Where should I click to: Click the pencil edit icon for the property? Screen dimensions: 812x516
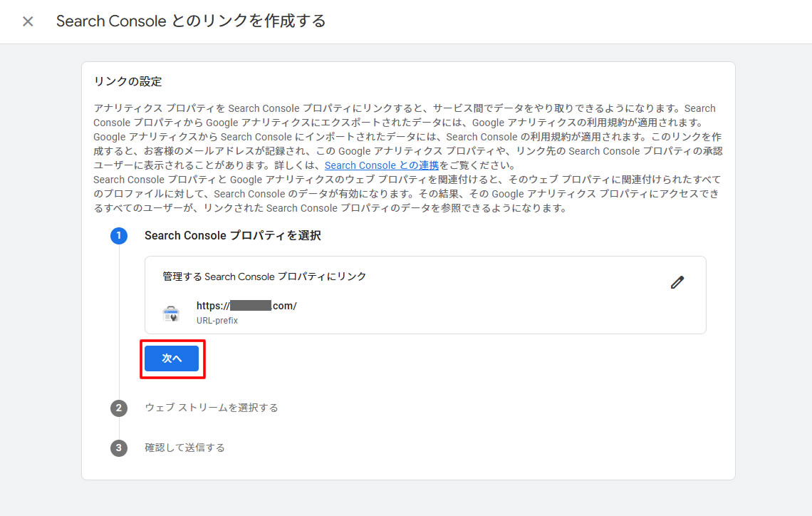coord(677,282)
